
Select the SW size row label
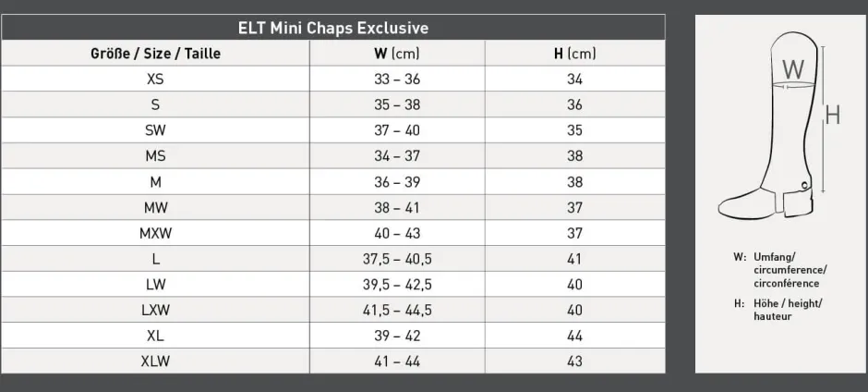coord(155,130)
